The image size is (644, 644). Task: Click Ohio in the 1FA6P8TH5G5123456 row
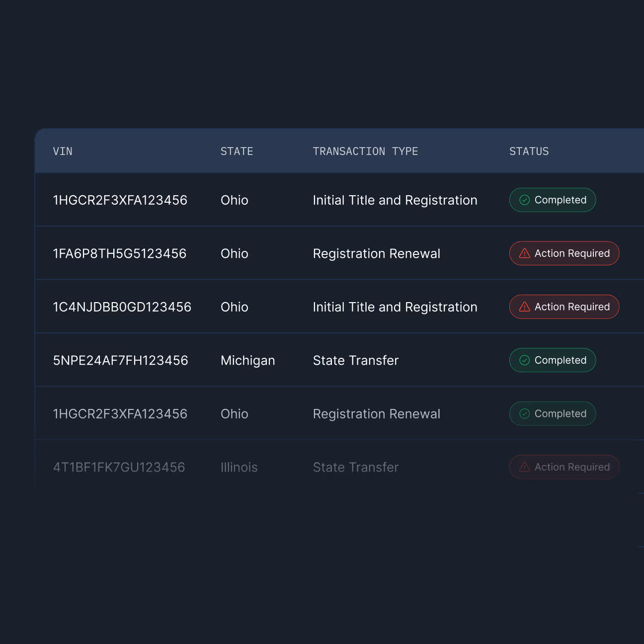pyautogui.click(x=235, y=253)
